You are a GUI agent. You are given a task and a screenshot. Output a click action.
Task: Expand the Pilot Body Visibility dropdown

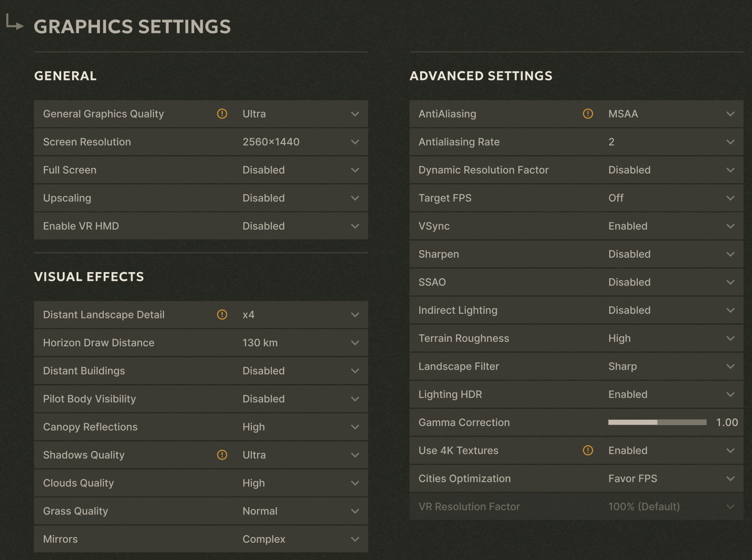point(301,399)
